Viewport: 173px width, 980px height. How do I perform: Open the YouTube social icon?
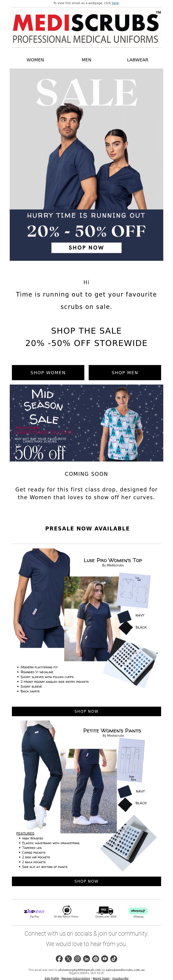105,959
